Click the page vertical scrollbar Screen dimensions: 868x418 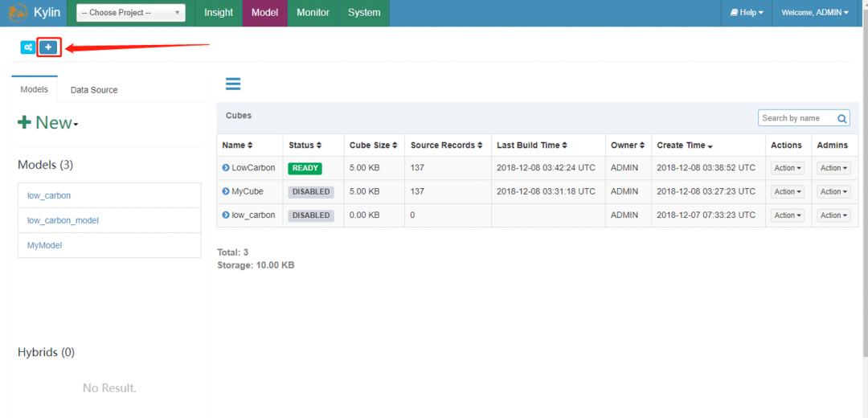tap(864, 182)
